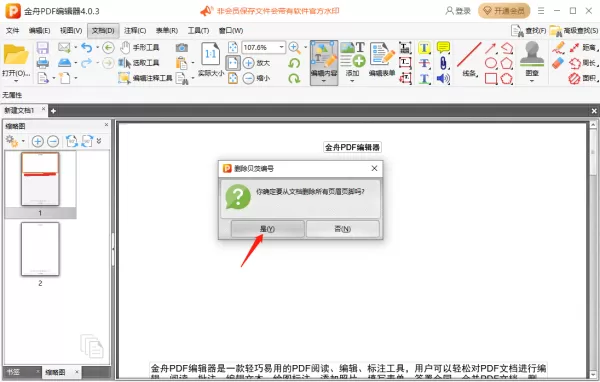The height and width of the screenshot is (382, 600).
Task: Select the 距离 distance measurement tool
Action: pyautogui.click(x=584, y=47)
